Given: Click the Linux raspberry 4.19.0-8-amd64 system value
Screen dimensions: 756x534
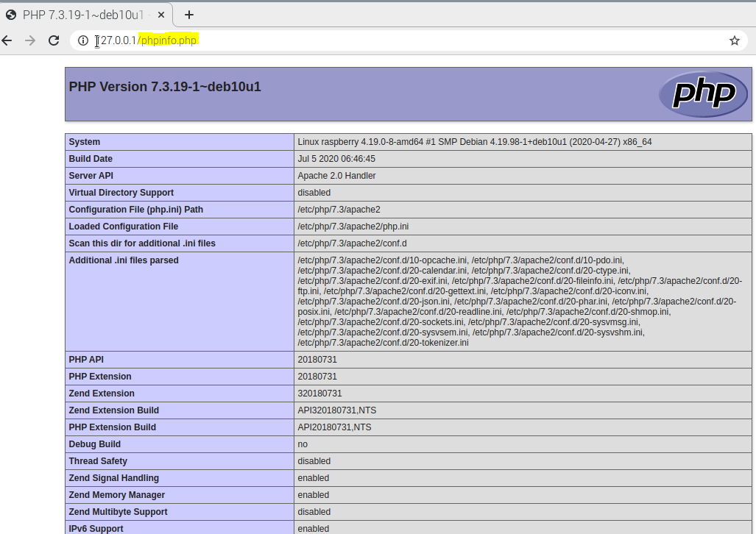Looking at the screenshot, I should (474, 142).
